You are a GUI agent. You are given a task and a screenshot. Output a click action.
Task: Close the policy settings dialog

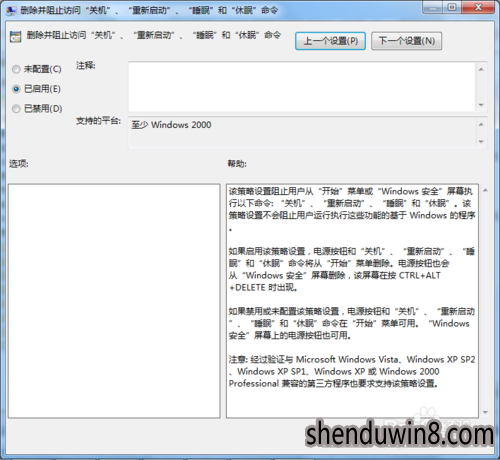pyautogui.click(x=478, y=7)
